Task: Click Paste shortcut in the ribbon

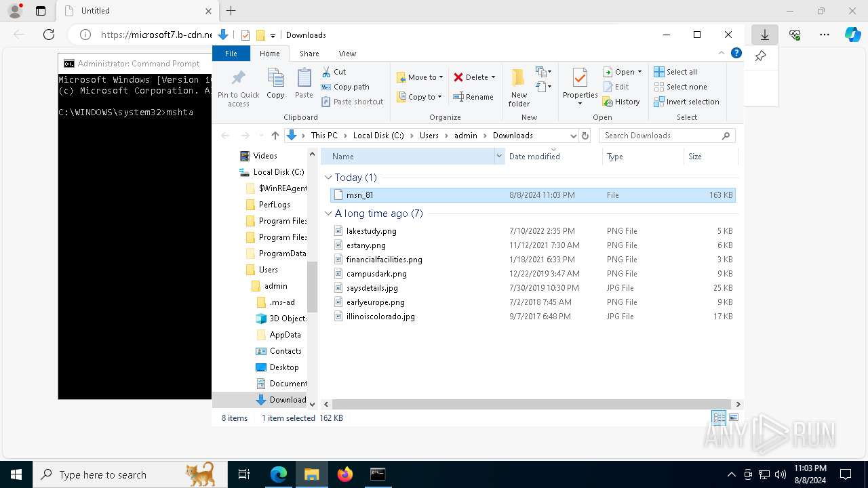Action: click(x=352, y=102)
